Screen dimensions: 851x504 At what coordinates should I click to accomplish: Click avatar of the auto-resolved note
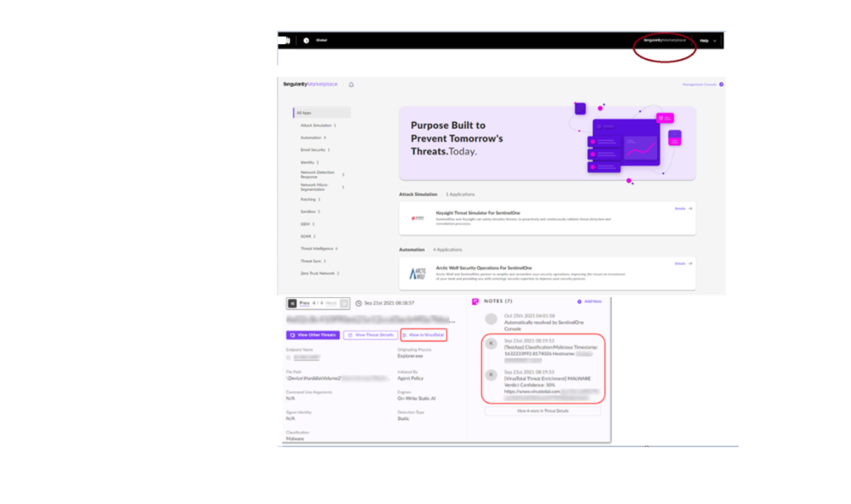pos(491,319)
